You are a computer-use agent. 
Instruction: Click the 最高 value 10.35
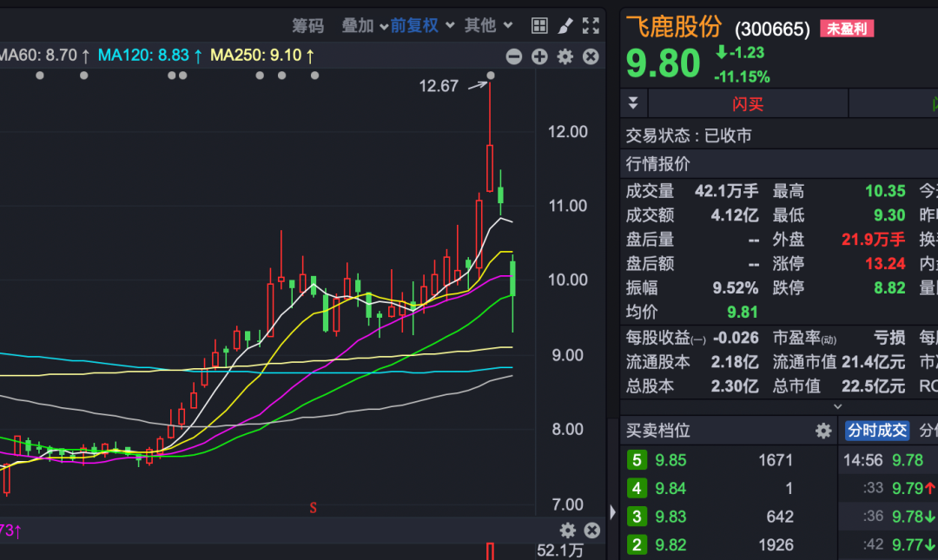click(885, 192)
